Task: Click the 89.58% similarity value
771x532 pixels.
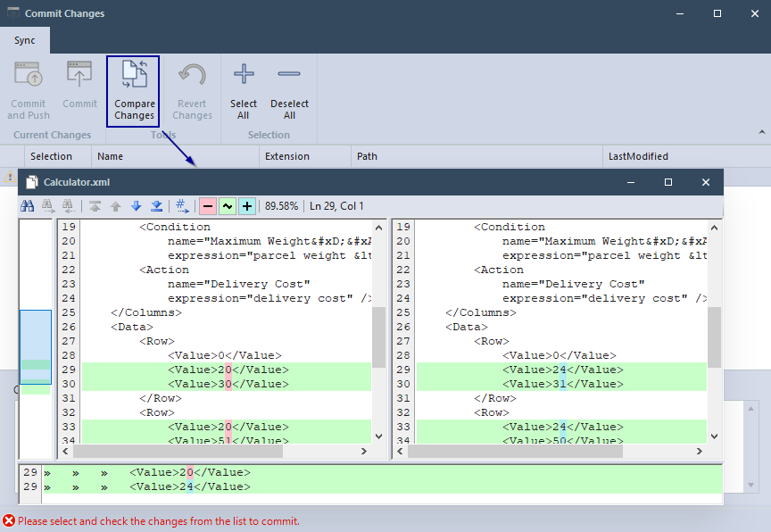Action: [x=281, y=206]
